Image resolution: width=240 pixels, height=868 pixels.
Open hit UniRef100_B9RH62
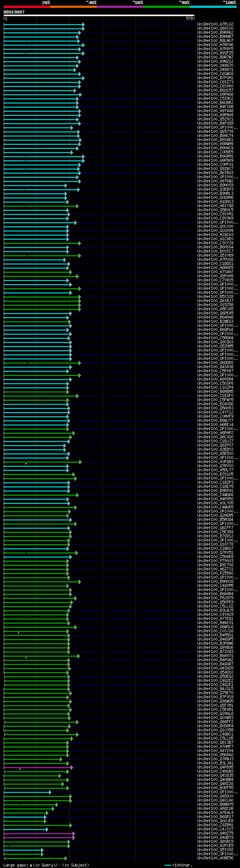click(215, 33)
